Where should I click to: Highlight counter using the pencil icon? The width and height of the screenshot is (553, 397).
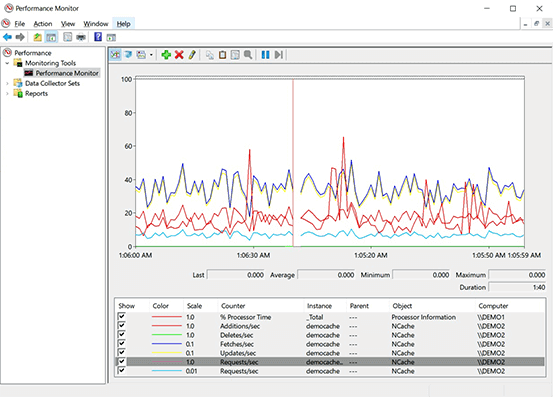click(x=192, y=55)
